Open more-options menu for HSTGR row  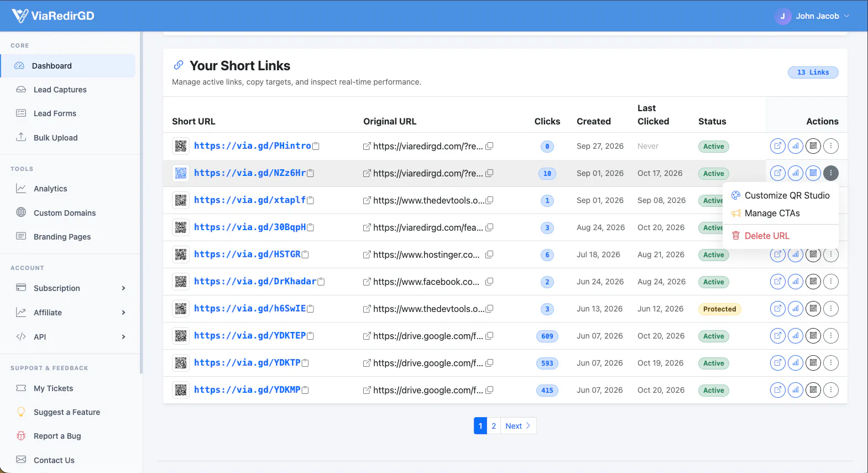(831, 254)
